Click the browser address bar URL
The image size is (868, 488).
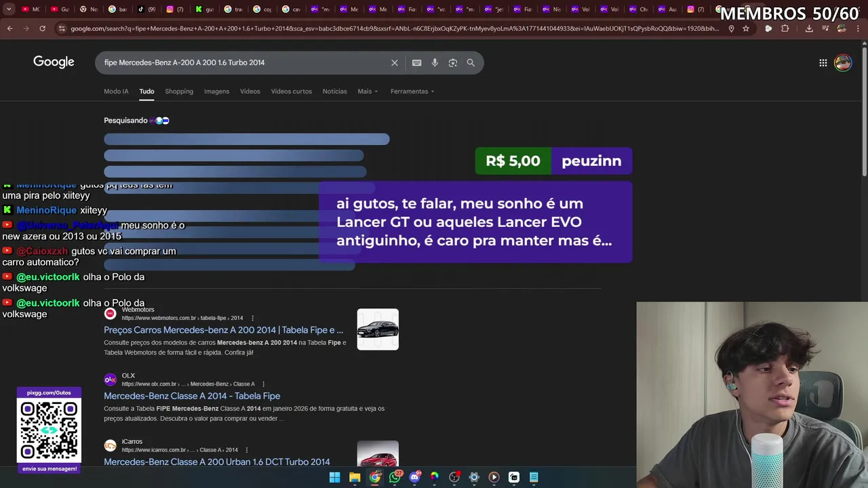[x=393, y=28]
